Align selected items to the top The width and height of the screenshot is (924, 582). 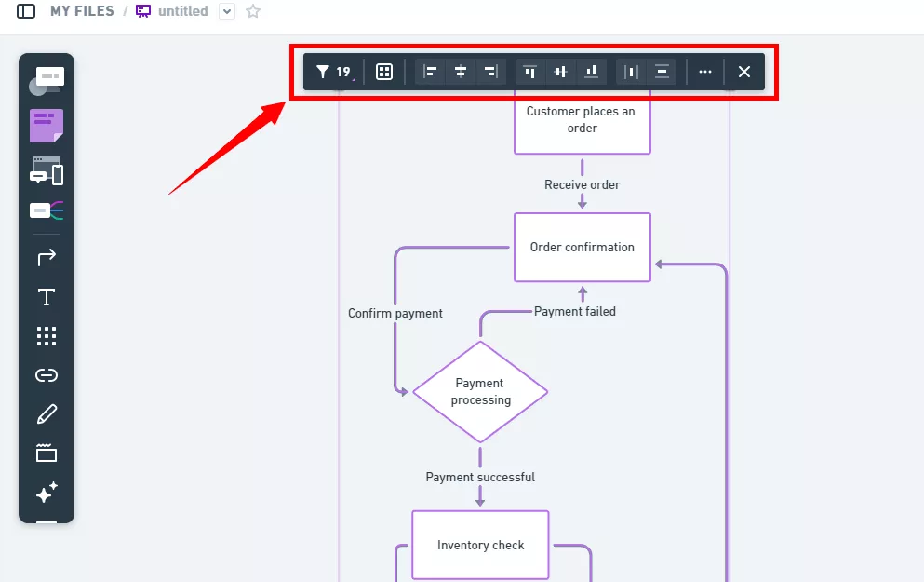click(530, 71)
